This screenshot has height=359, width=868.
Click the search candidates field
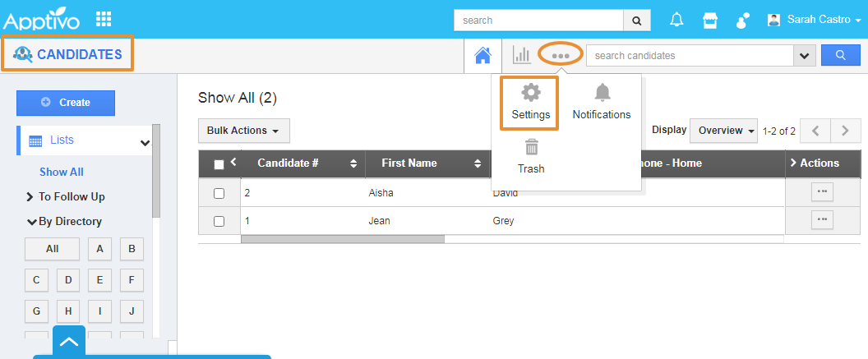point(690,55)
